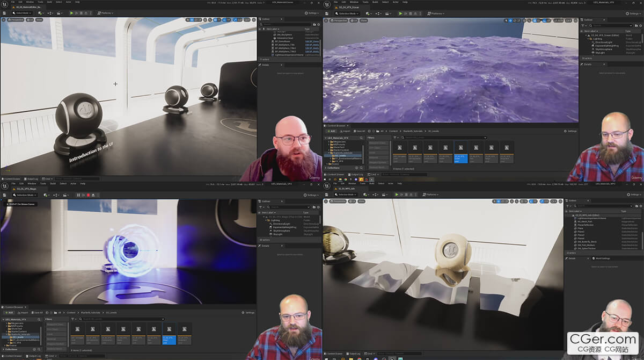Click the Unreal Engine logo of the Ocean editor
Image resolution: width=644 pixels, height=360 pixels.
pyautogui.click(x=326, y=4)
